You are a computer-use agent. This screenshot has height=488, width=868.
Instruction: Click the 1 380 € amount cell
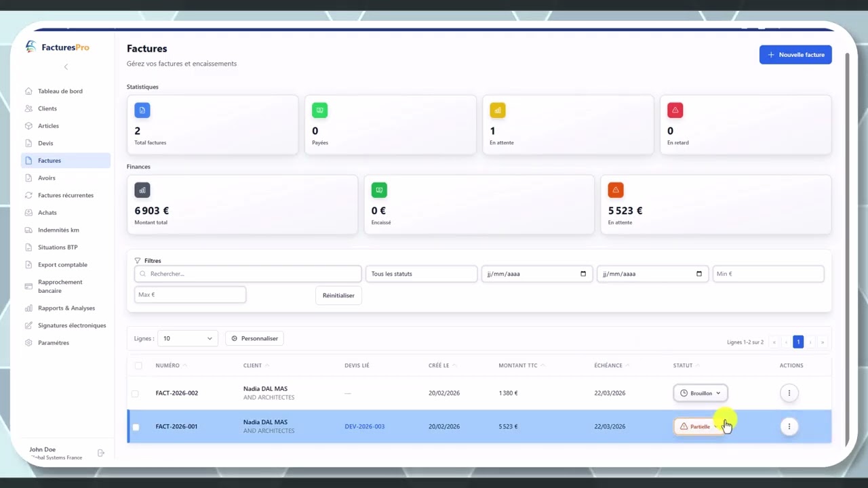click(508, 393)
